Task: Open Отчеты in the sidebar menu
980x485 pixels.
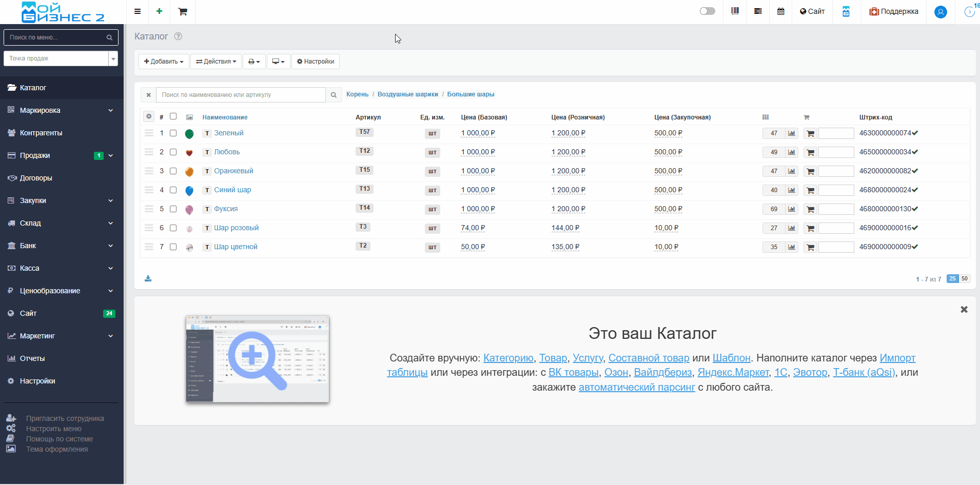Action: pyautogui.click(x=32, y=358)
